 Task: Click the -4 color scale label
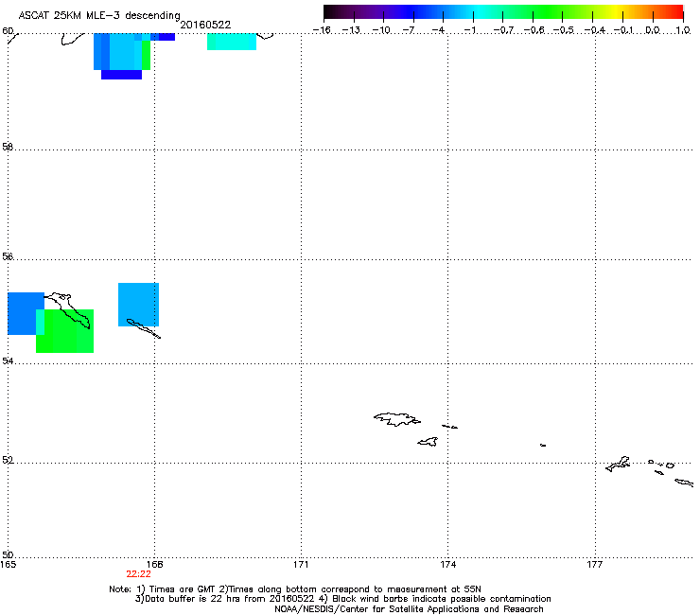439,30
